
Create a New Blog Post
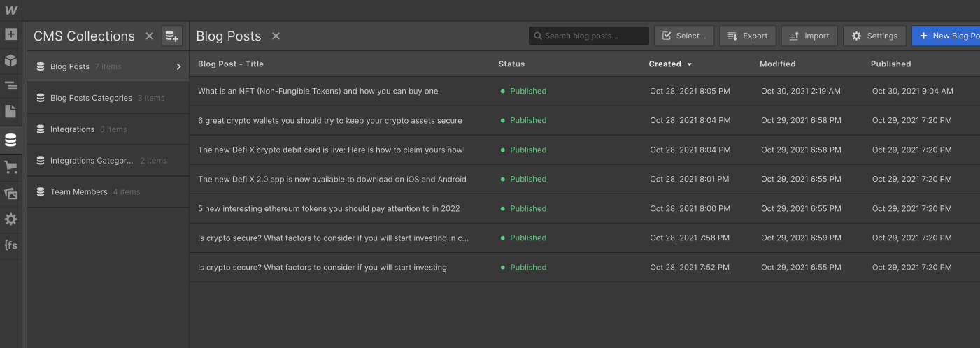(946, 36)
